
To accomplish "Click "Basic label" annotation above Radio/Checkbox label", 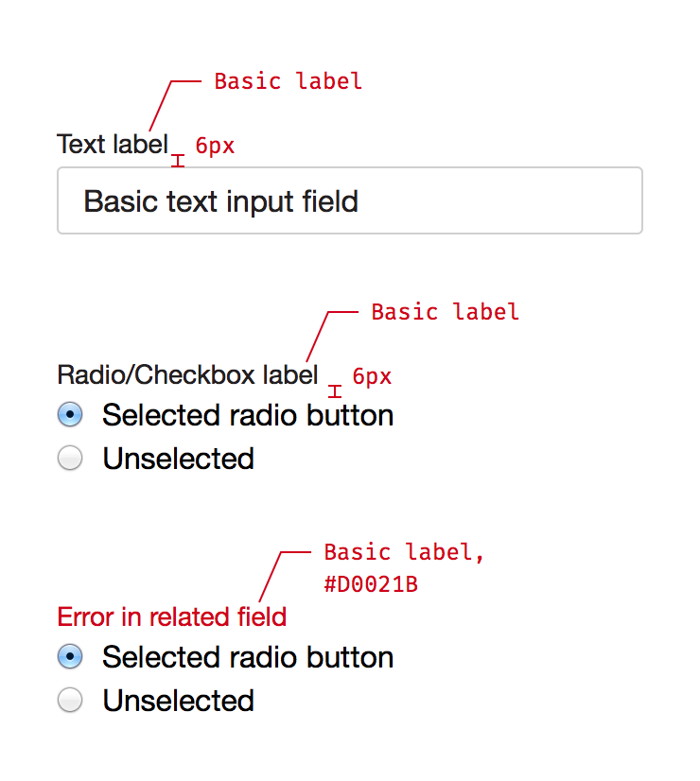I will coord(445,312).
